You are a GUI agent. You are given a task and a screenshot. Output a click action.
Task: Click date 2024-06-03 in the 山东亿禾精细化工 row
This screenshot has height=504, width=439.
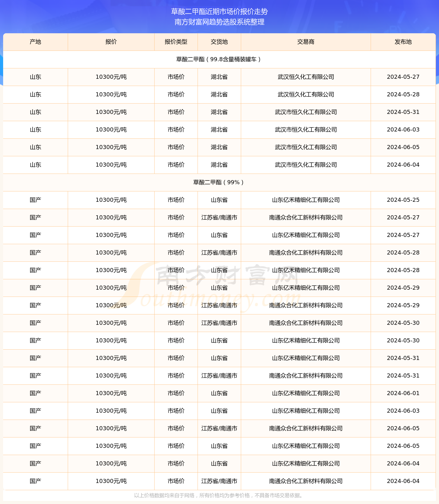(x=403, y=411)
